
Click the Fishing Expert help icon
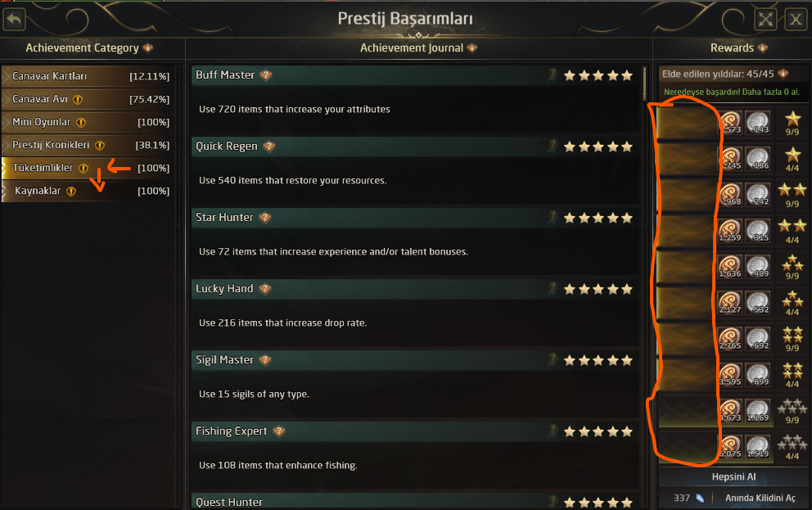click(278, 431)
